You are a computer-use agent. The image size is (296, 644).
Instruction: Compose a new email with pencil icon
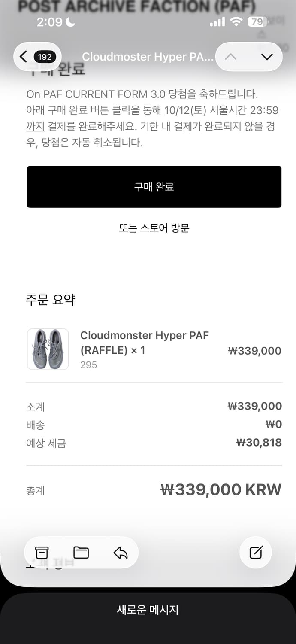(256, 553)
